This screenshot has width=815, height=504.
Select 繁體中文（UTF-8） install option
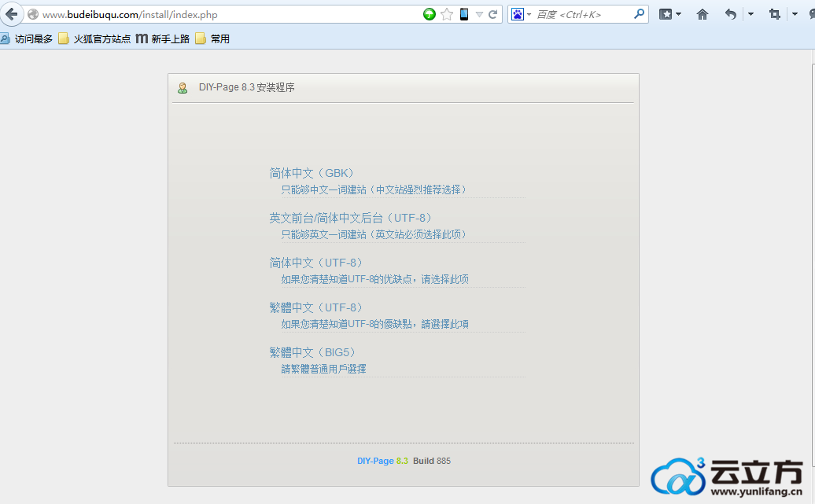(316, 307)
